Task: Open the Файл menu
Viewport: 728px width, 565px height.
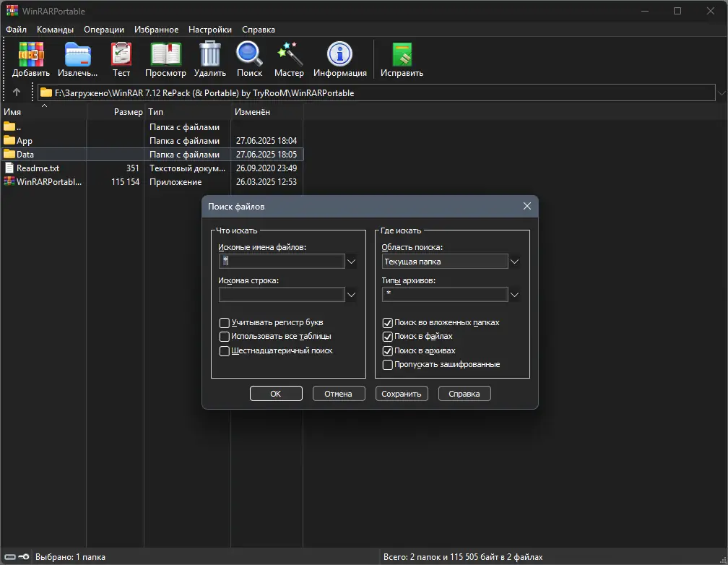Action: point(16,30)
